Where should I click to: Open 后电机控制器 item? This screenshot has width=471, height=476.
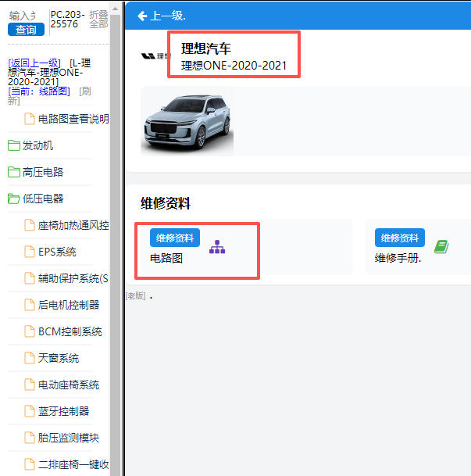69,305
